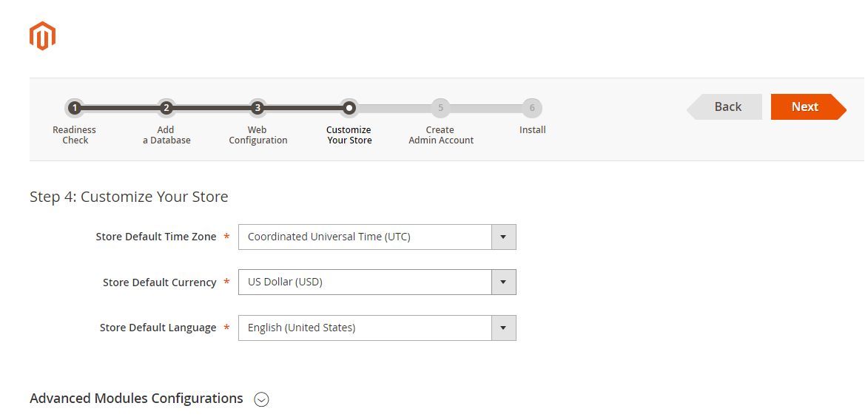Open Store Default Language dropdown arrow
Screen dimensions: 868x420
point(503,328)
